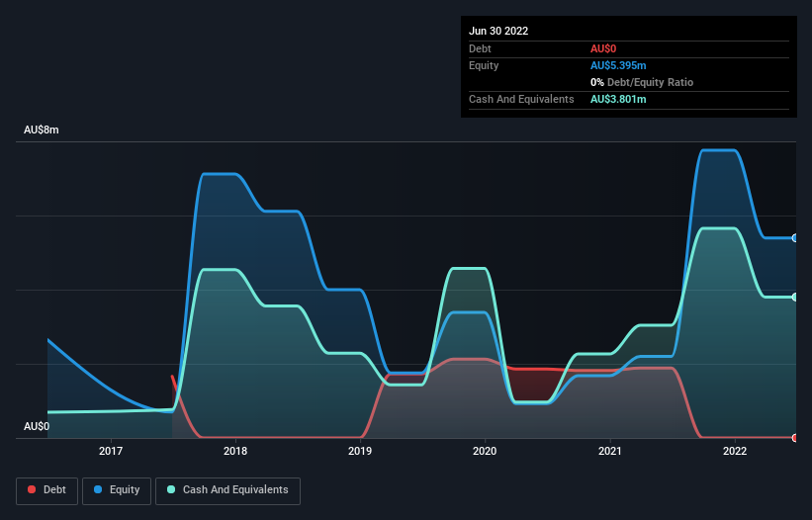Click the Jun 30 2022 tooltip date

498,31
